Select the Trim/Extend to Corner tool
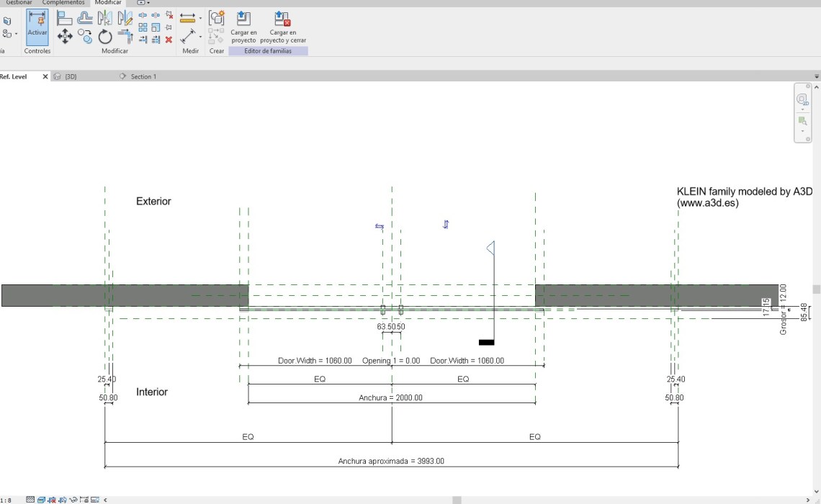This screenshot has height=504, width=821. pyautogui.click(x=125, y=36)
